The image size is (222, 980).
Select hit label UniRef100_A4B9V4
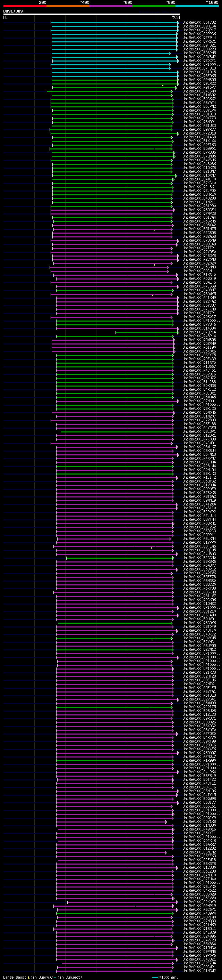click(x=199, y=913)
